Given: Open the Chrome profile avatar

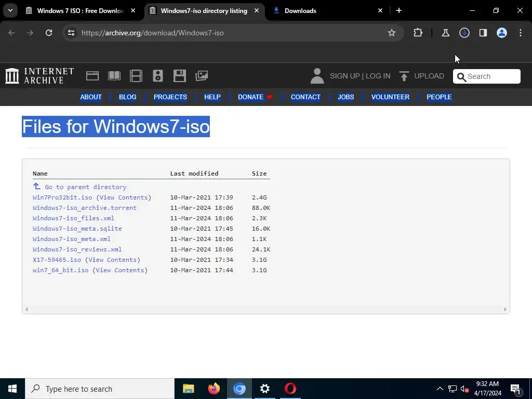Looking at the screenshot, I should 502,33.
